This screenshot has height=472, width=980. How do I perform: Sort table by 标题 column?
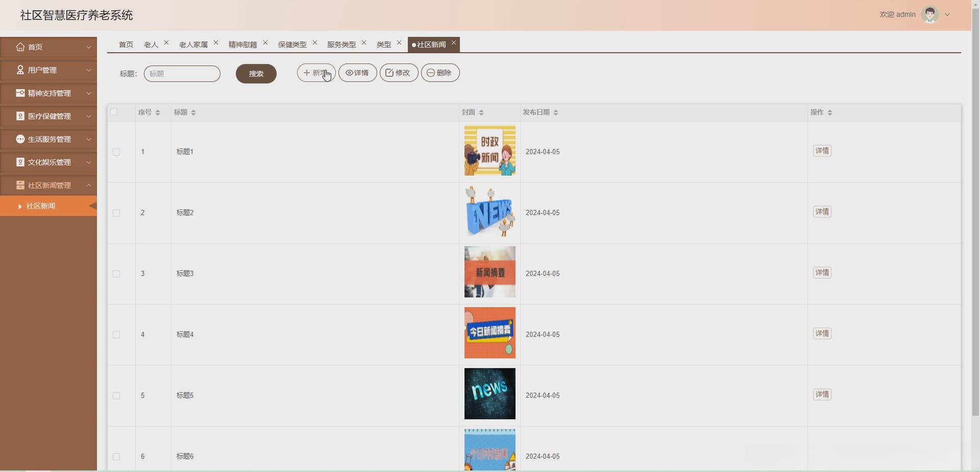(193, 112)
